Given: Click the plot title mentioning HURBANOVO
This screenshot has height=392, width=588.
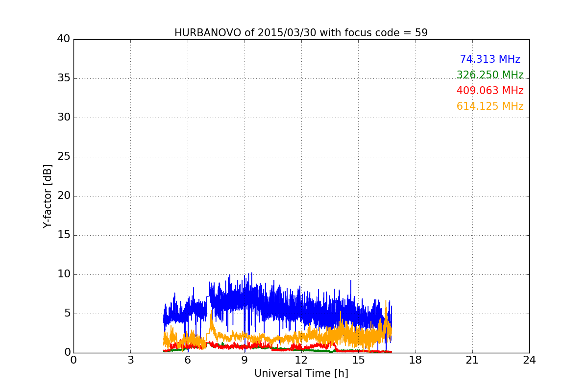Looking at the screenshot, I should [x=301, y=33].
